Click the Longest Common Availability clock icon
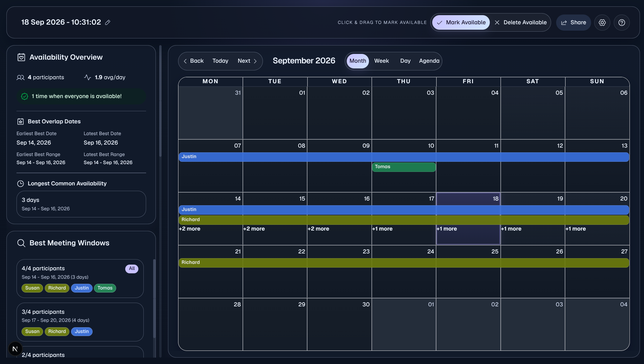 point(21,184)
